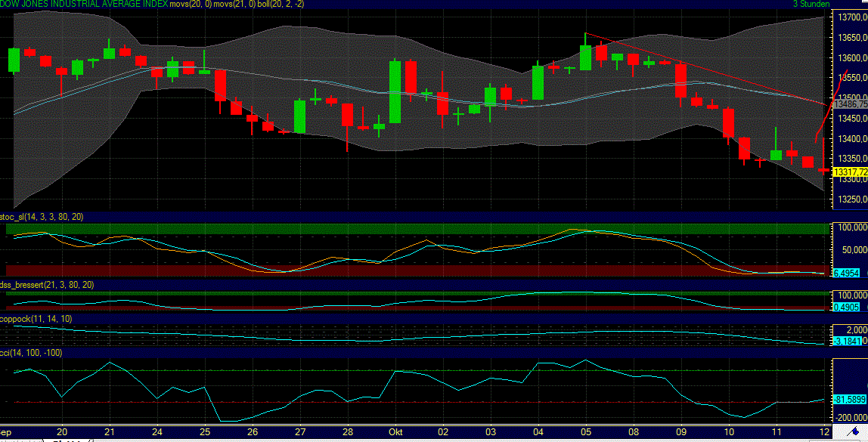Click the 13650,0 price axis label
This screenshot has height=442, width=868.
[x=853, y=39]
